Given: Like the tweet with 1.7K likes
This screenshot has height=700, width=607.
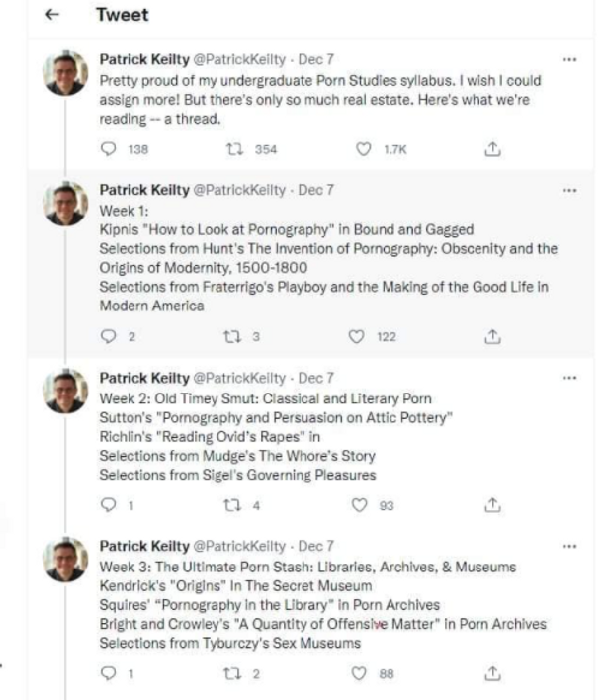Looking at the screenshot, I should tap(364, 149).
